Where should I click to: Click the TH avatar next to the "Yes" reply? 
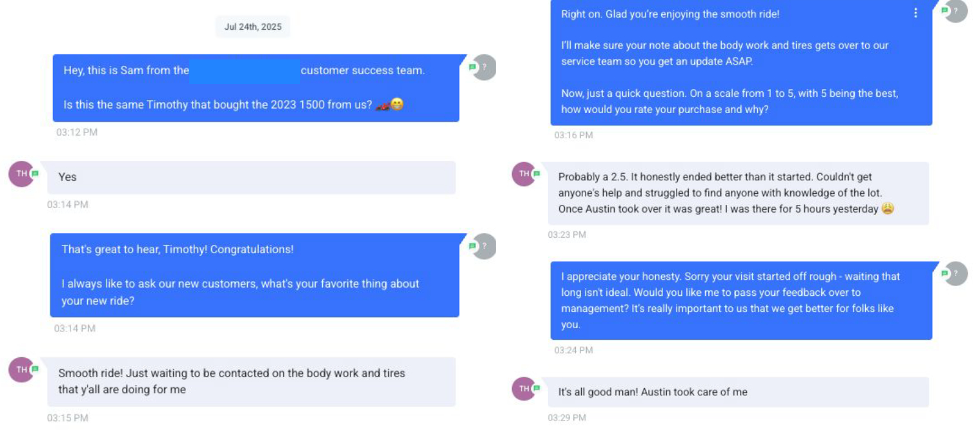[21, 174]
